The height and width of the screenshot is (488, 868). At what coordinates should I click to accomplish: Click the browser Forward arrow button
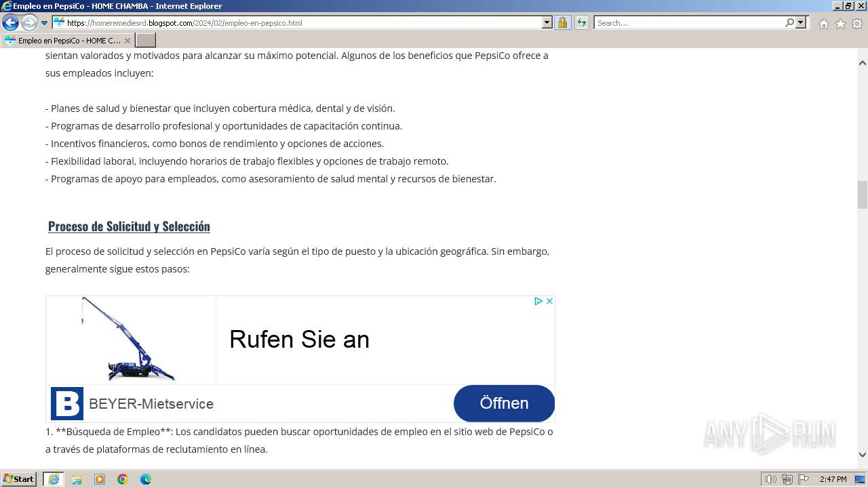pyautogui.click(x=29, y=22)
